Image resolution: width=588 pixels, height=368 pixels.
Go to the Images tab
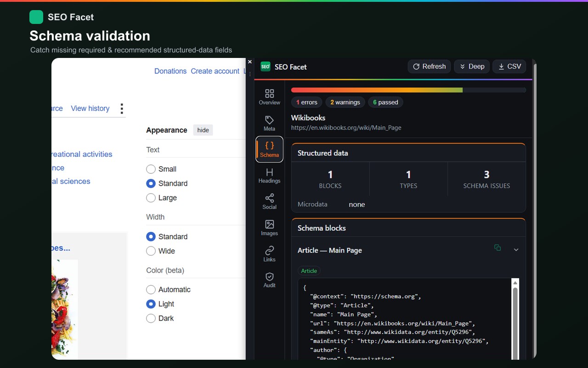coord(269,228)
